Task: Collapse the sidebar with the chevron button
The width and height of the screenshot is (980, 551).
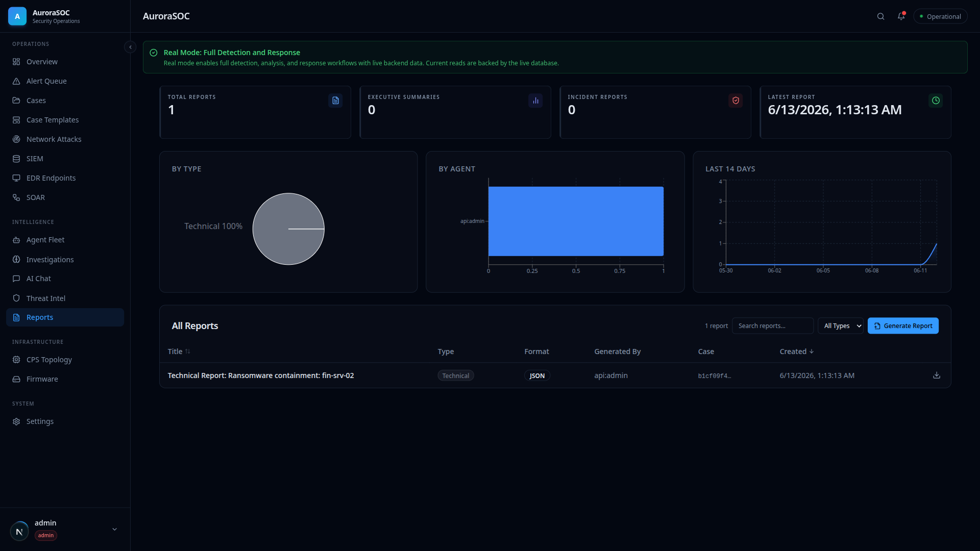Action: pos(130,47)
